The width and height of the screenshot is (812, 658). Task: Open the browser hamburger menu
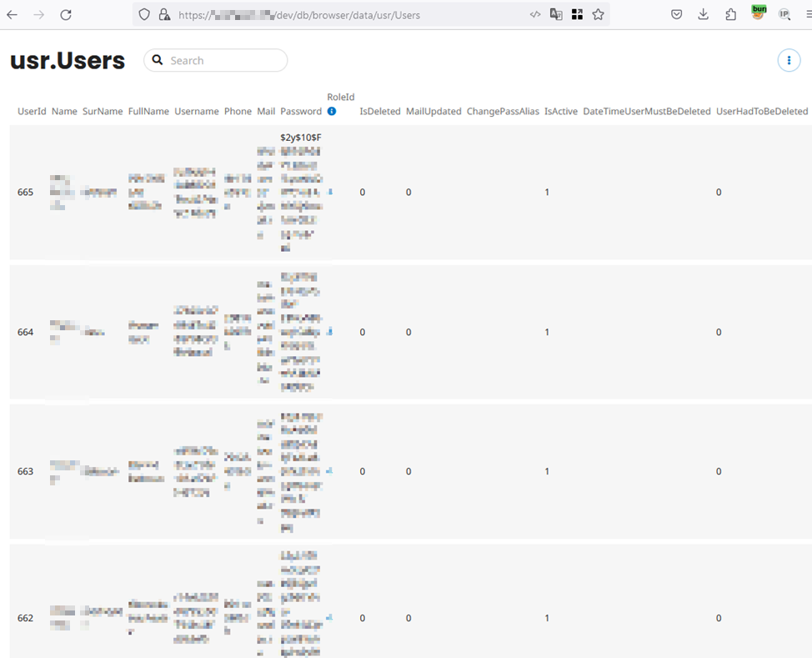806,14
